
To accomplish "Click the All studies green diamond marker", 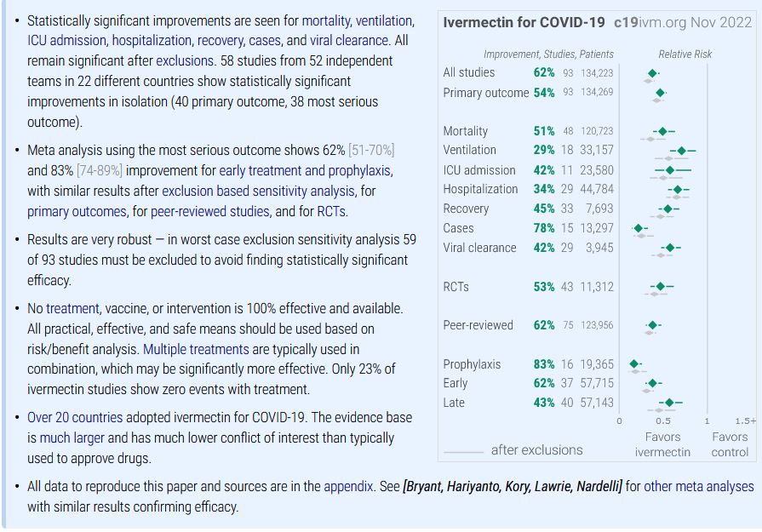I will click(x=652, y=74).
